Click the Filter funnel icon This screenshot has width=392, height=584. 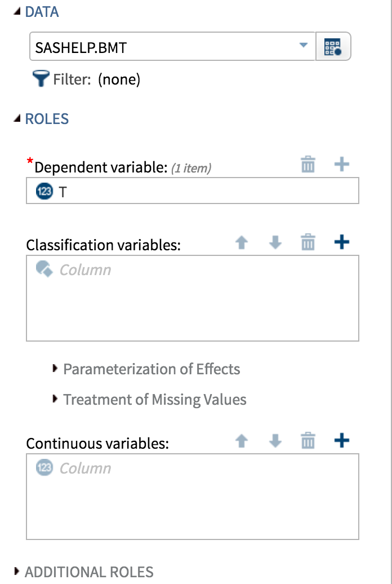(41, 79)
